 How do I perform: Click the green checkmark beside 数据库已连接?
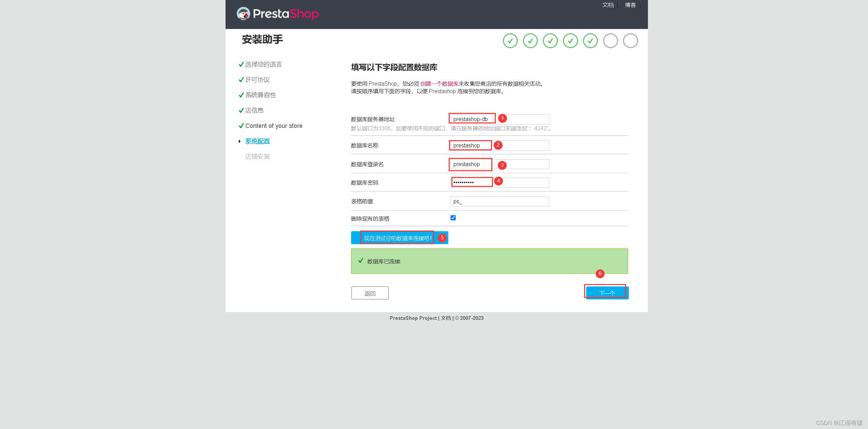pos(361,261)
